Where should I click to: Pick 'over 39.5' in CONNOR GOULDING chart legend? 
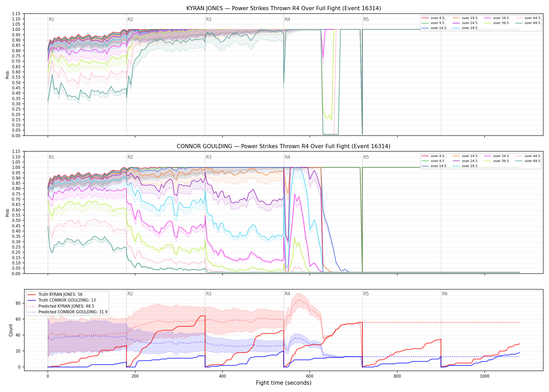[496, 161]
